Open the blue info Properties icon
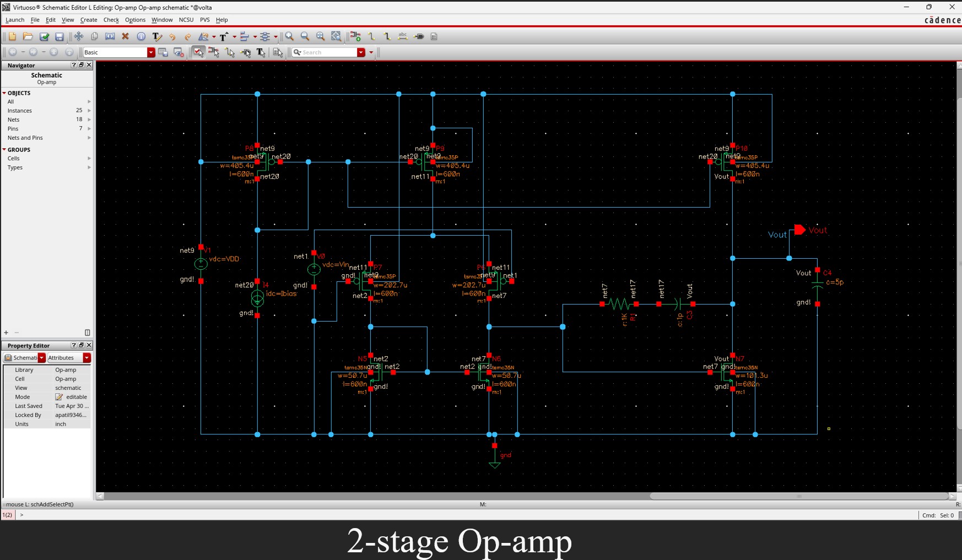 click(x=141, y=36)
